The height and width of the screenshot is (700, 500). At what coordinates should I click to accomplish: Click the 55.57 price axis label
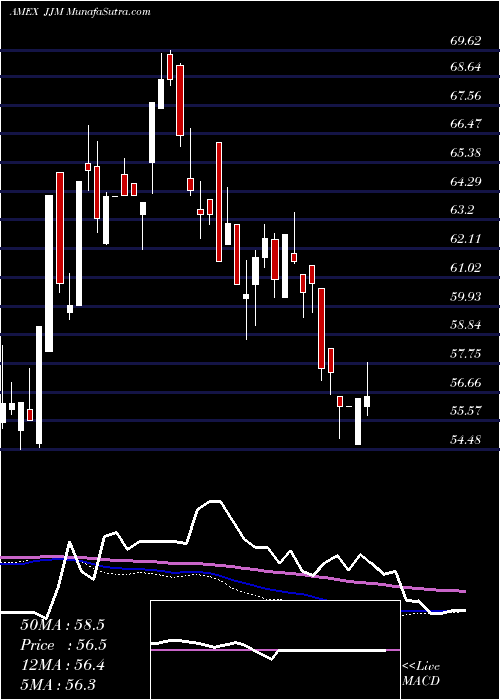point(466,410)
